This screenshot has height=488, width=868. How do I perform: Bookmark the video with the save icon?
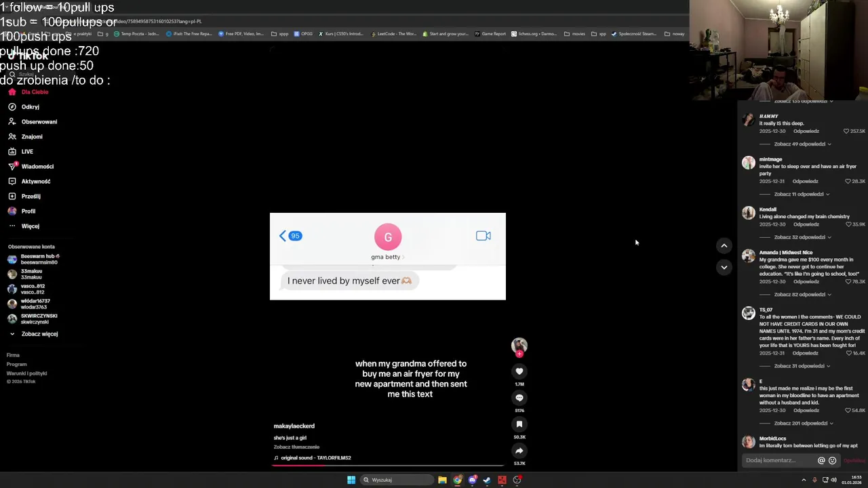(x=519, y=424)
